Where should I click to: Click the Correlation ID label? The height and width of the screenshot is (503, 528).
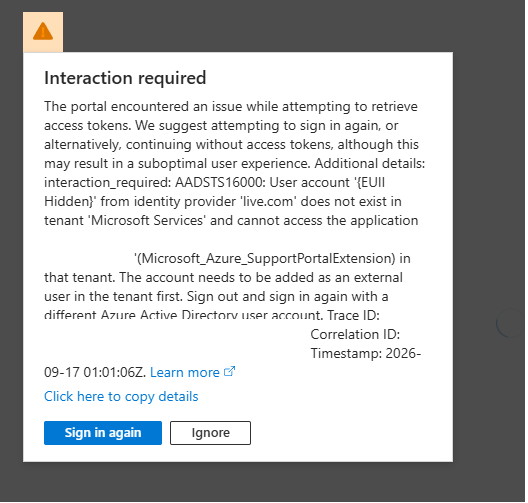(x=355, y=334)
